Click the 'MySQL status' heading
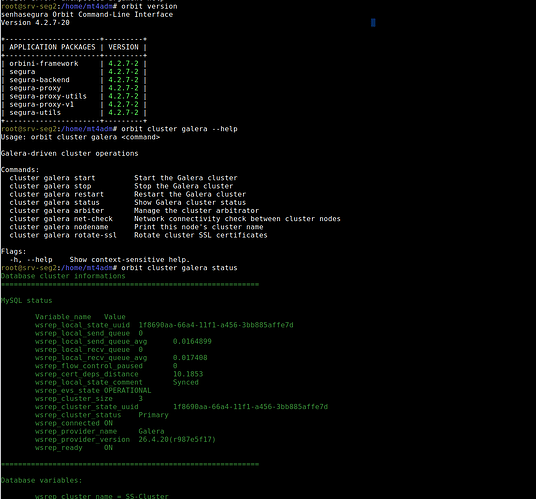The image size is (536, 499). (x=26, y=301)
